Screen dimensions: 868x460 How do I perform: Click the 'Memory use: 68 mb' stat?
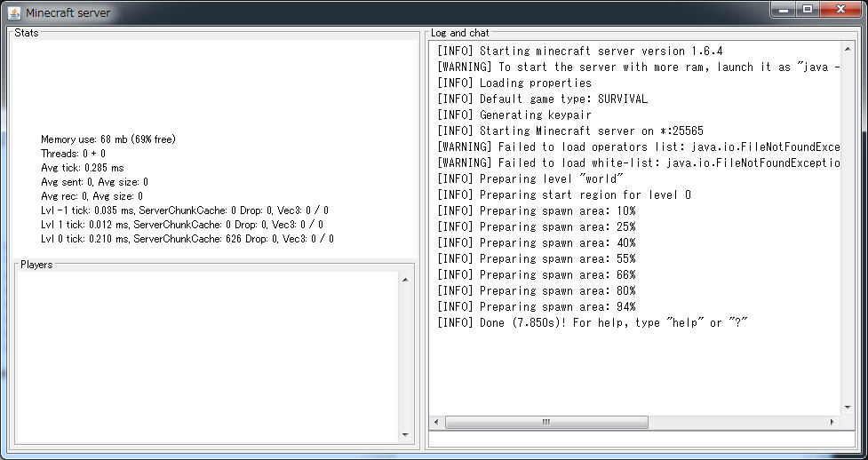pyautogui.click(x=108, y=139)
